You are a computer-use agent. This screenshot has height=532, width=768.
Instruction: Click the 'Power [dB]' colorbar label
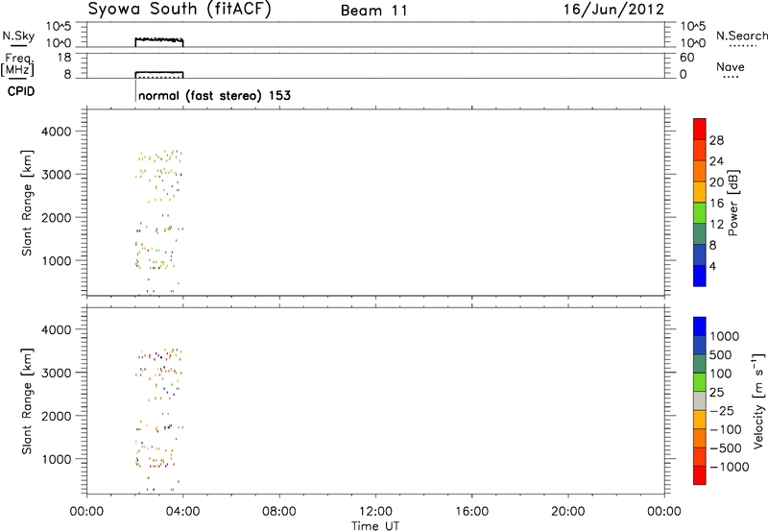(x=732, y=203)
